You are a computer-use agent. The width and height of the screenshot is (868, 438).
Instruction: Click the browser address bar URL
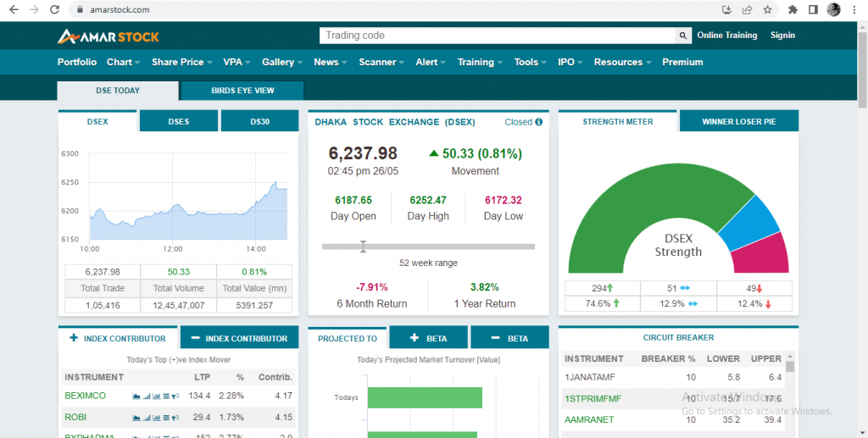coord(119,9)
